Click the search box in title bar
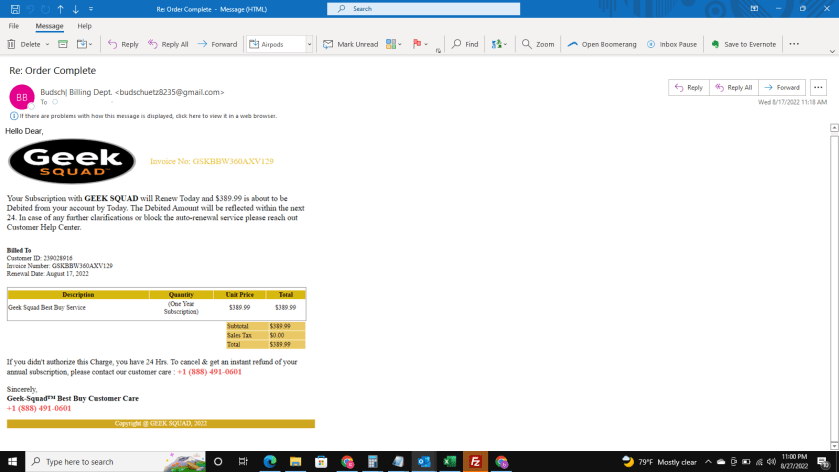The width and height of the screenshot is (839, 472). [x=424, y=9]
